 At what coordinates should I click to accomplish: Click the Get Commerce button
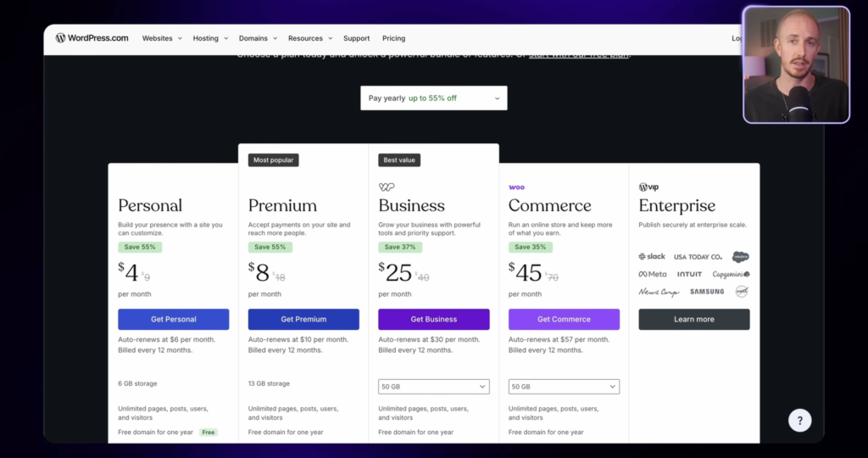pyautogui.click(x=564, y=319)
